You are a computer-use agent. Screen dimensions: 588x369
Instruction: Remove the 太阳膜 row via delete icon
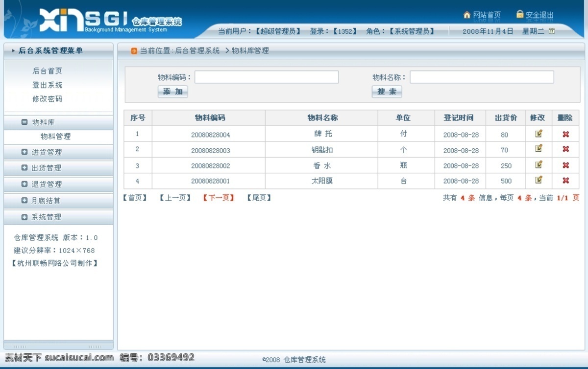coord(565,181)
